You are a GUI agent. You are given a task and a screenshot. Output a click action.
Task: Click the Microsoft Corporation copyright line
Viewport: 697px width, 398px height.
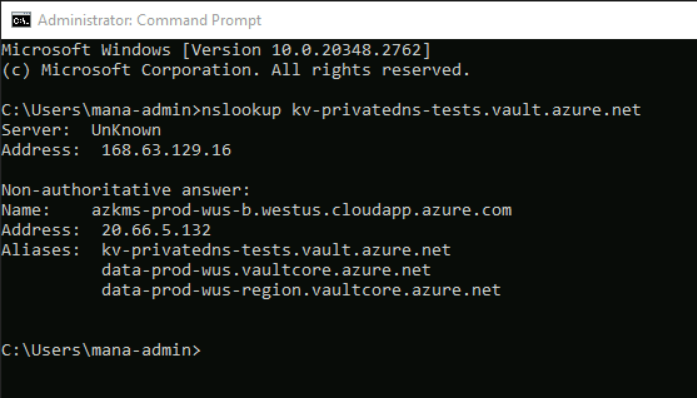[236, 70]
